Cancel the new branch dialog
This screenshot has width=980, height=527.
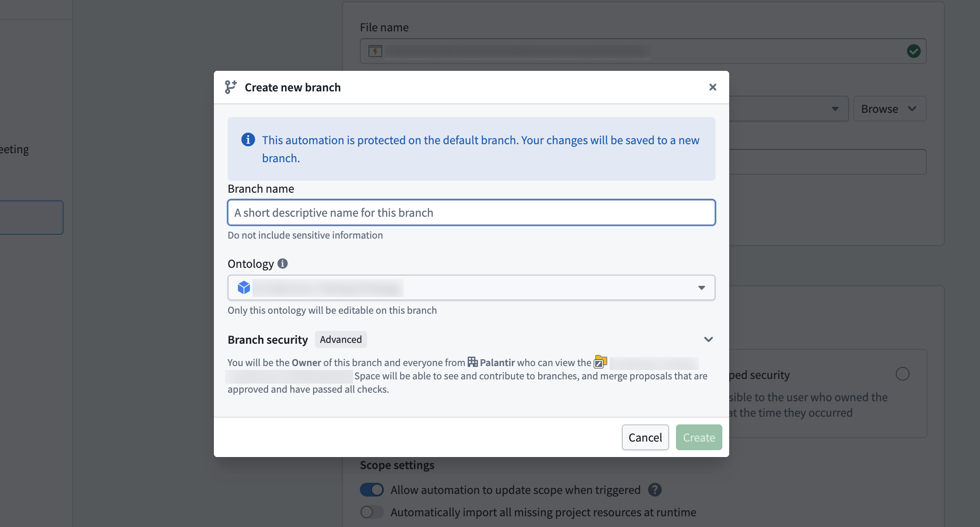(645, 437)
